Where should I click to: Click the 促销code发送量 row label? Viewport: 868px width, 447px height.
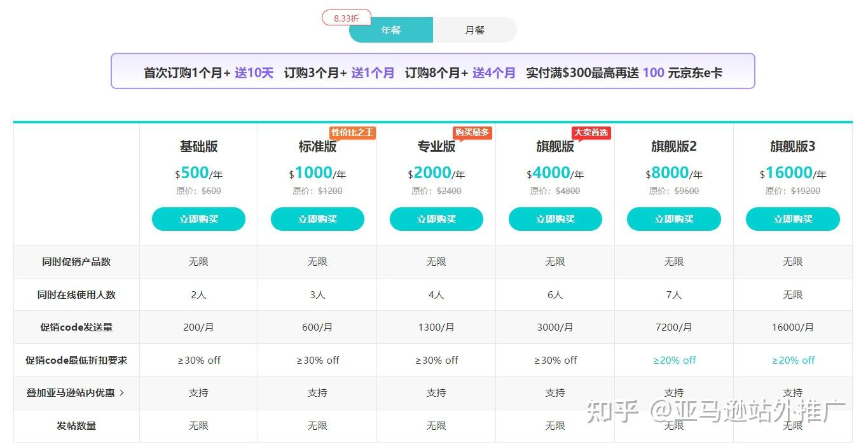pyautogui.click(x=76, y=327)
